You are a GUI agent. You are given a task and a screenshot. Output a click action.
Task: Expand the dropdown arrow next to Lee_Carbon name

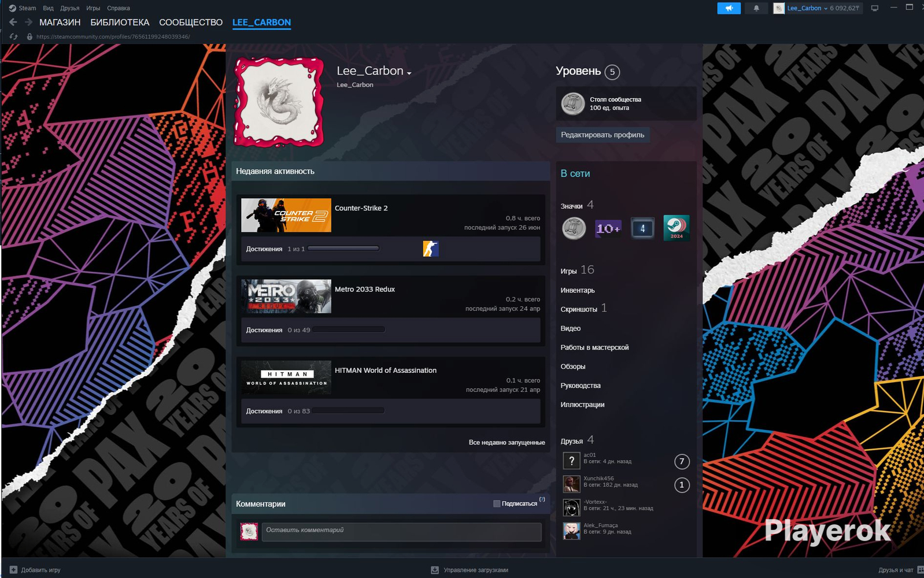[x=409, y=73]
